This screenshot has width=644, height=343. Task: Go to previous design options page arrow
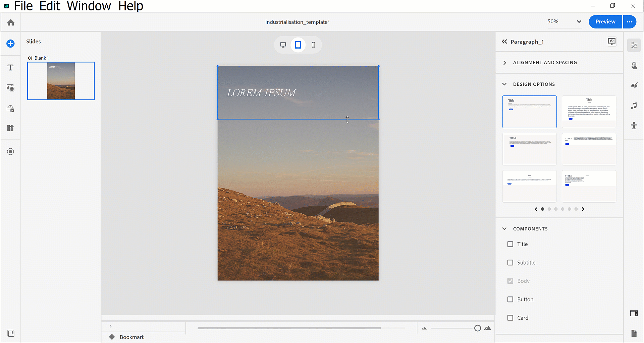pos(536,209)
